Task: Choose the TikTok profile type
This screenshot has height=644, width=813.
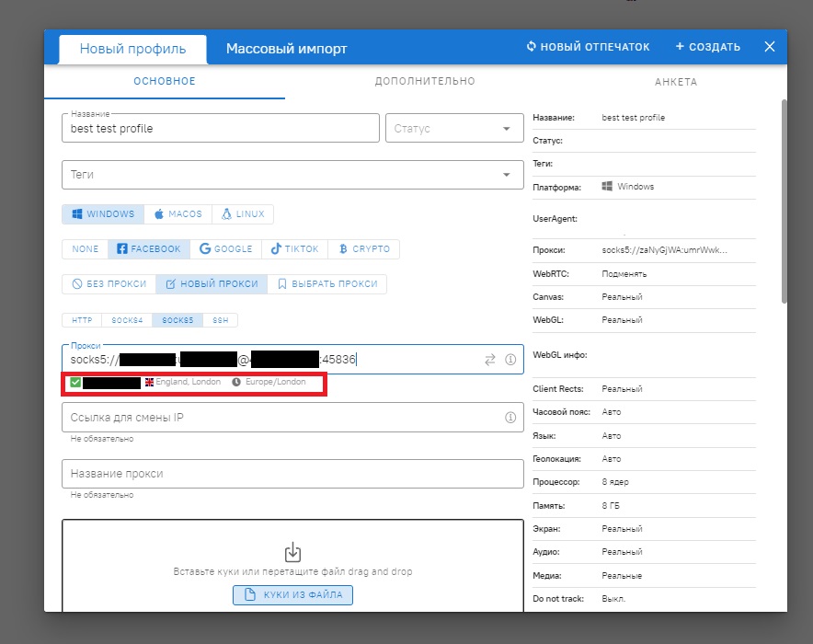Action: point(294,249)
